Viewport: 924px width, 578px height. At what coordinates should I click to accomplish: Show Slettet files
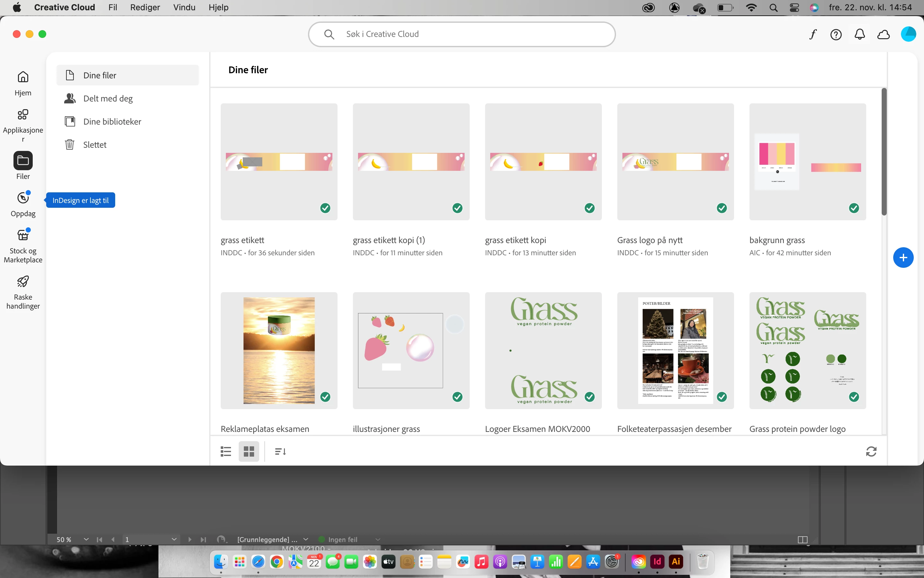coord(127,144)
